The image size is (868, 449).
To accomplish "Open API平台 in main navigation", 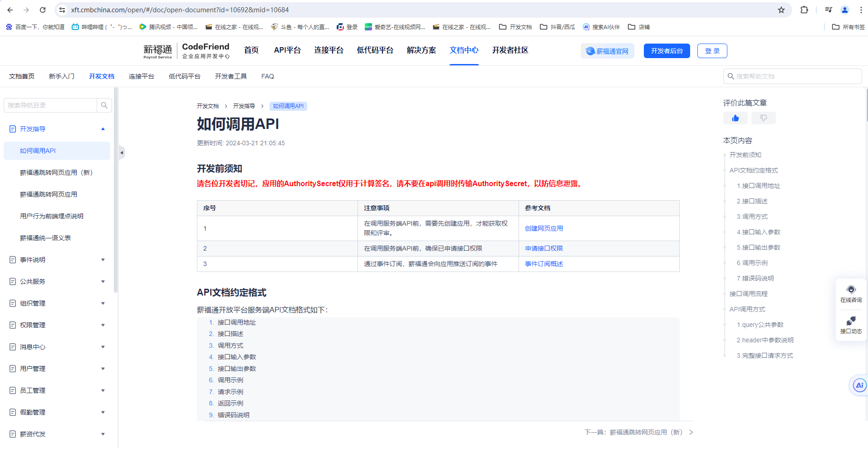I will tap(287, 50).
